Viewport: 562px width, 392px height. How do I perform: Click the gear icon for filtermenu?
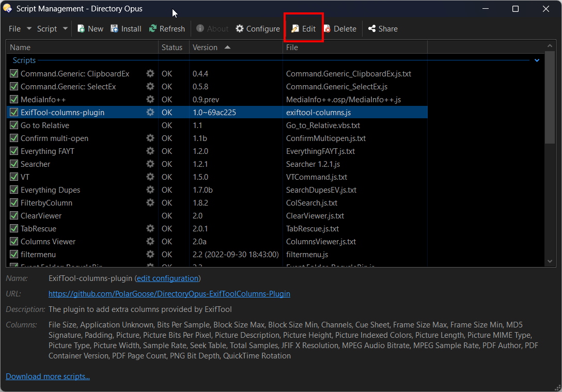coord(150,254)
